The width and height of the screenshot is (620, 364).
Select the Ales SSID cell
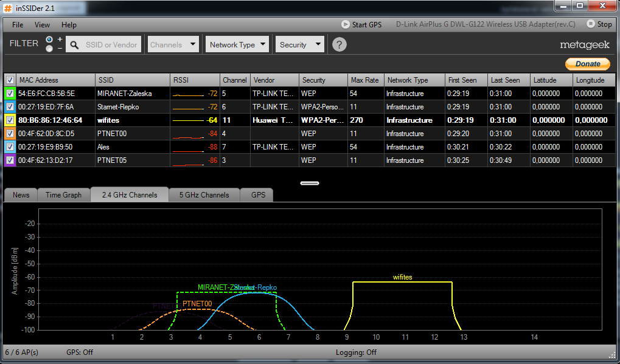[x=133, y=147]
